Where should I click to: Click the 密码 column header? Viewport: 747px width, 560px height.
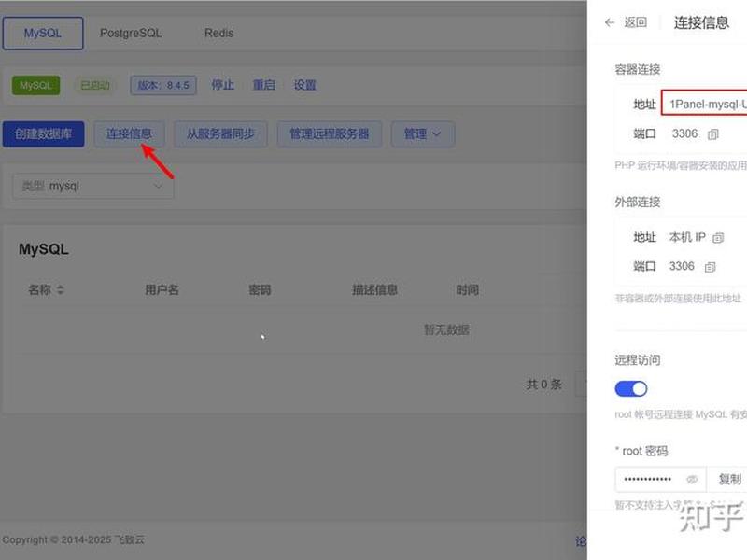click(260, 289)
